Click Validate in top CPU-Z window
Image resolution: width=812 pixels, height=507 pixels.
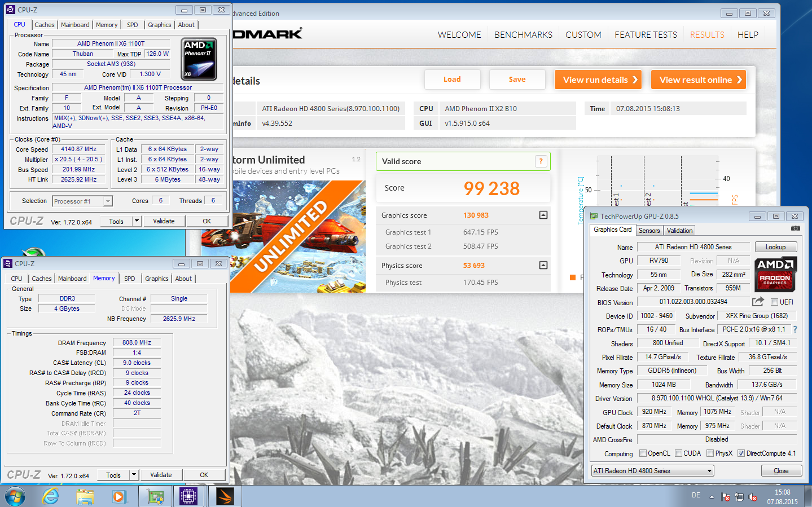tap(164, 221)
